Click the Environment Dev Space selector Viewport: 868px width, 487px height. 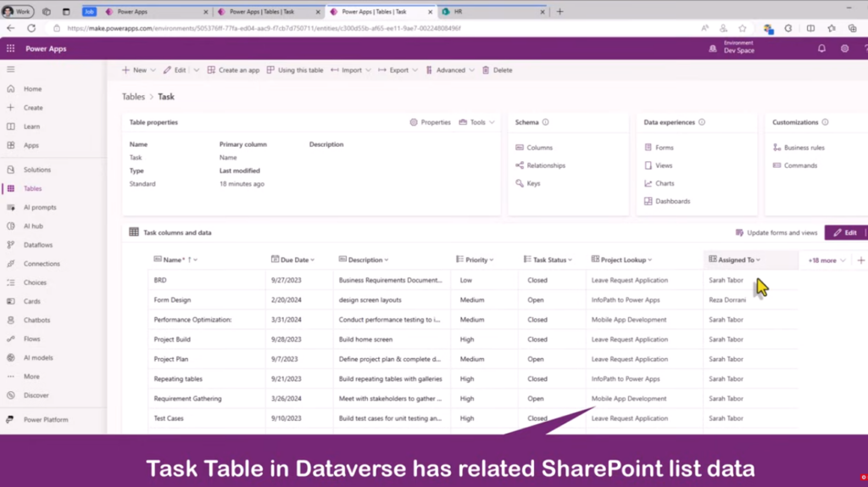[732, 48]
